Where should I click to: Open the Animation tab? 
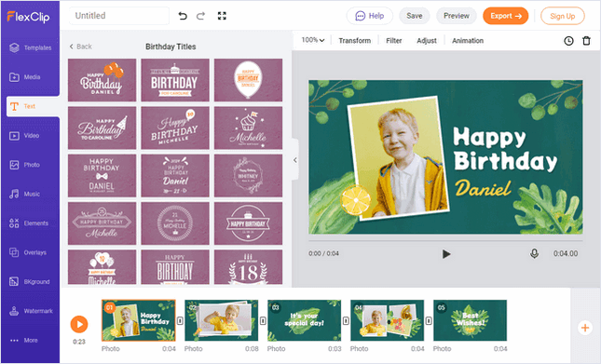468,41
